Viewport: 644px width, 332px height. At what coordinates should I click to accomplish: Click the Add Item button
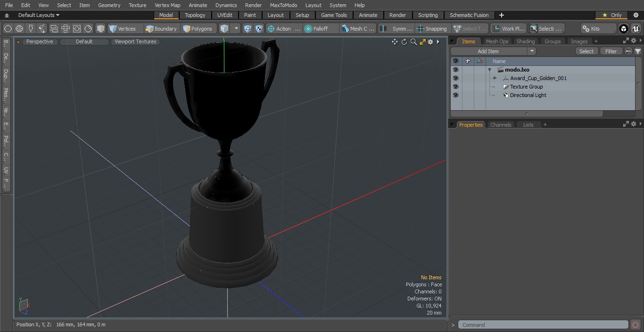tap(488, 51)
